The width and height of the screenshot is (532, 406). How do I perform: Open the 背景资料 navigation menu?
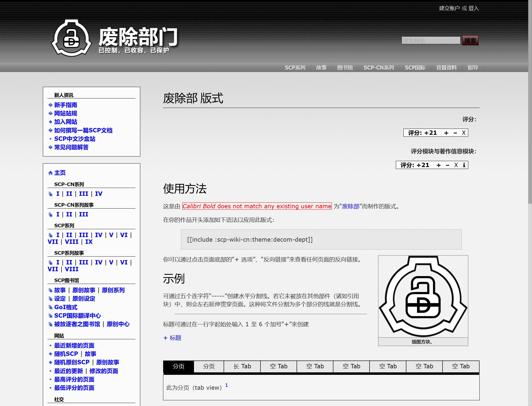click(446, 68)
